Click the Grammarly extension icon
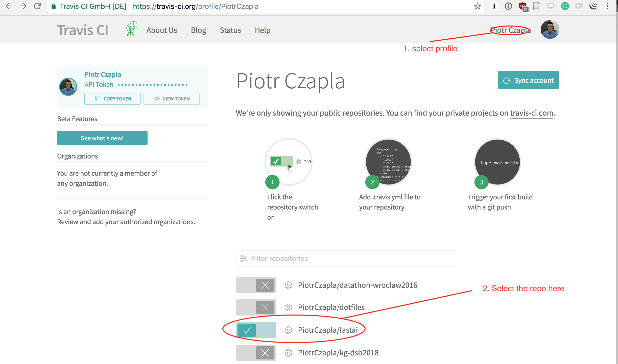This screenshot has width=618, height=364. point(565,6)
